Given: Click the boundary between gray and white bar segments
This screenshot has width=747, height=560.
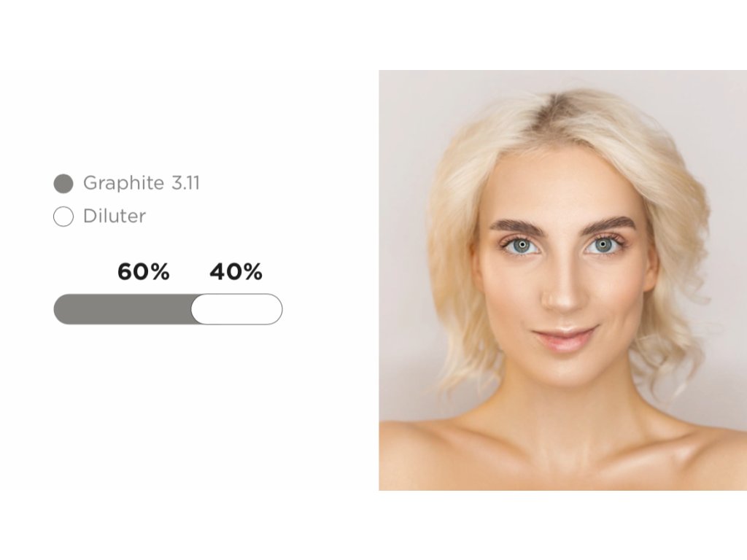Looking at the screenshot, I should (192, 309).
